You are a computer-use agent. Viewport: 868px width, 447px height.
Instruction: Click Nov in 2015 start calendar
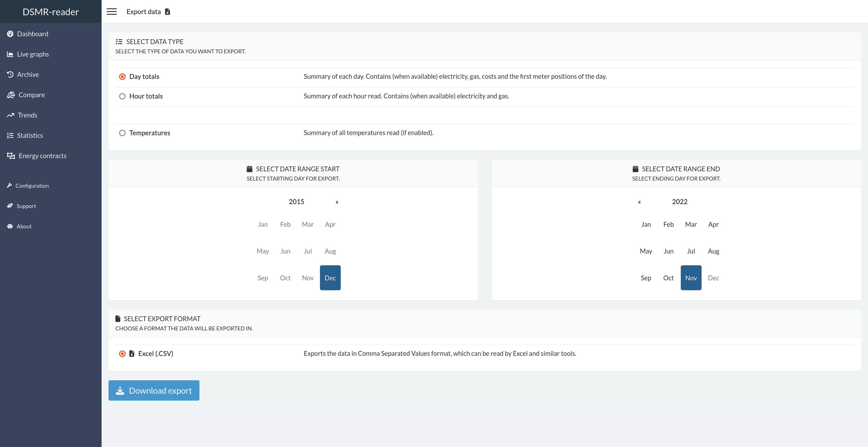(x=308, y=278)
